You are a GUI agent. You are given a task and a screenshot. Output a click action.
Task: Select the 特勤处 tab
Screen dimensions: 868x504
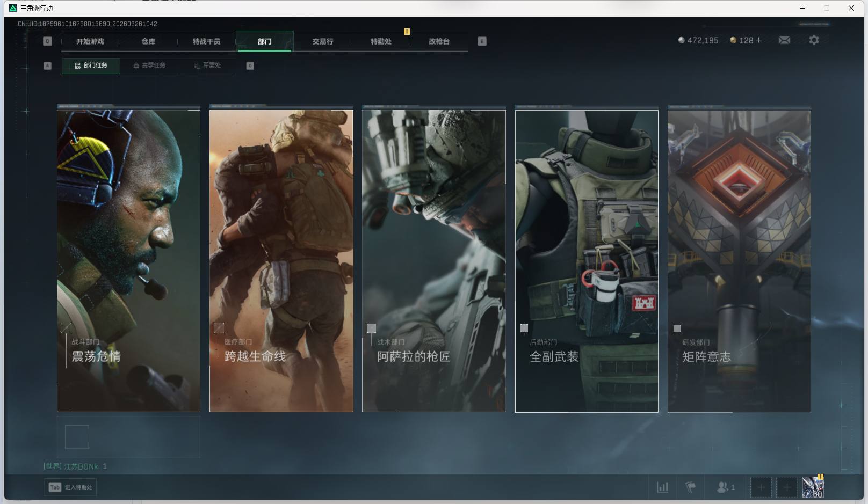coord(381,41)
